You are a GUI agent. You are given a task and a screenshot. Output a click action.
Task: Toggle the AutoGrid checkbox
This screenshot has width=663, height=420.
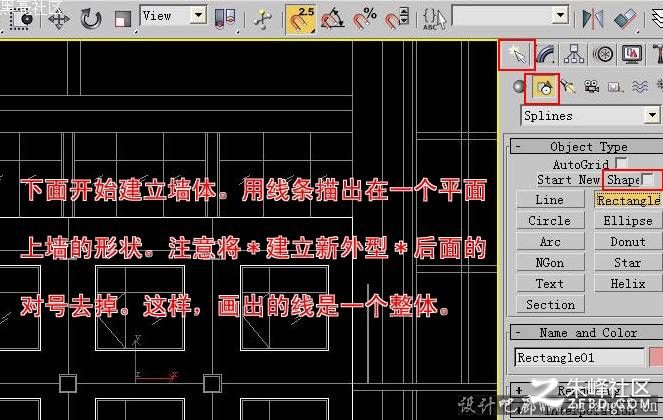click(x=621, y=163)
